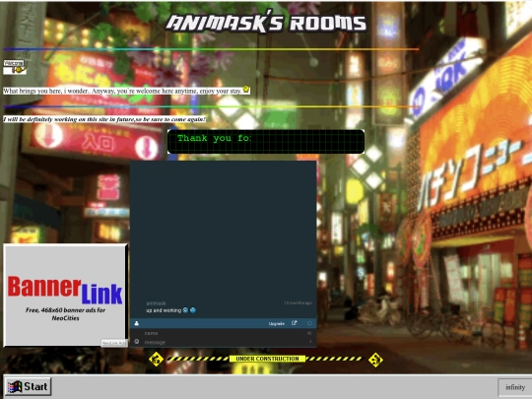This screenshot has width=532, height=399.
Task: Click the user profile icon in chatbox
Action: click(x=136, y=323)
